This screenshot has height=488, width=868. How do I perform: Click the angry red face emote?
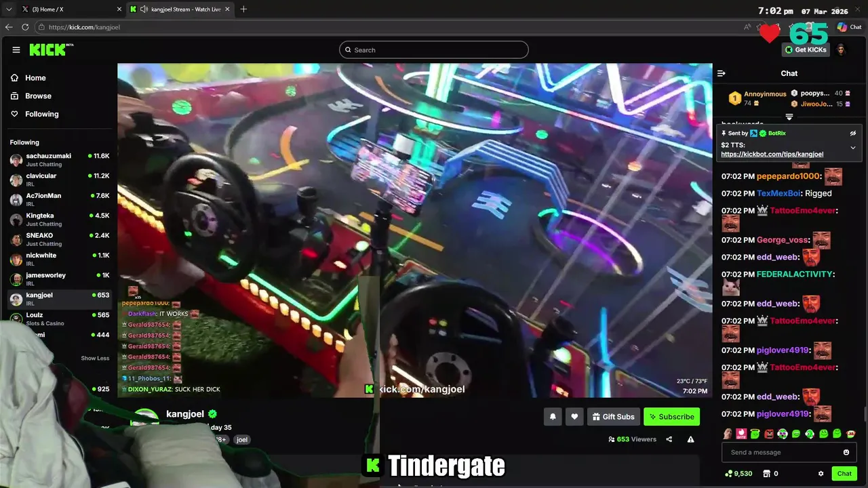pos(769,434)
